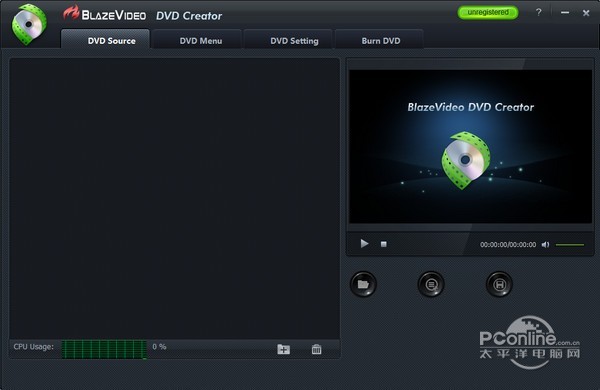The height and width of the screenshot is (390, 600).
Task: Delete items with the trash can icon
Action: click(x=316, y=349)
